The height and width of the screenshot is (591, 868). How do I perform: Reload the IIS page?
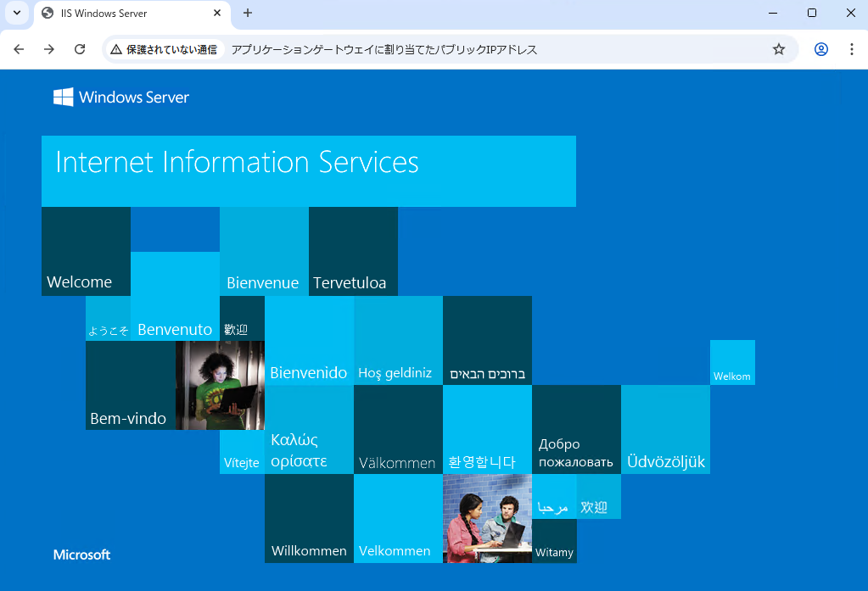[80, 49]
